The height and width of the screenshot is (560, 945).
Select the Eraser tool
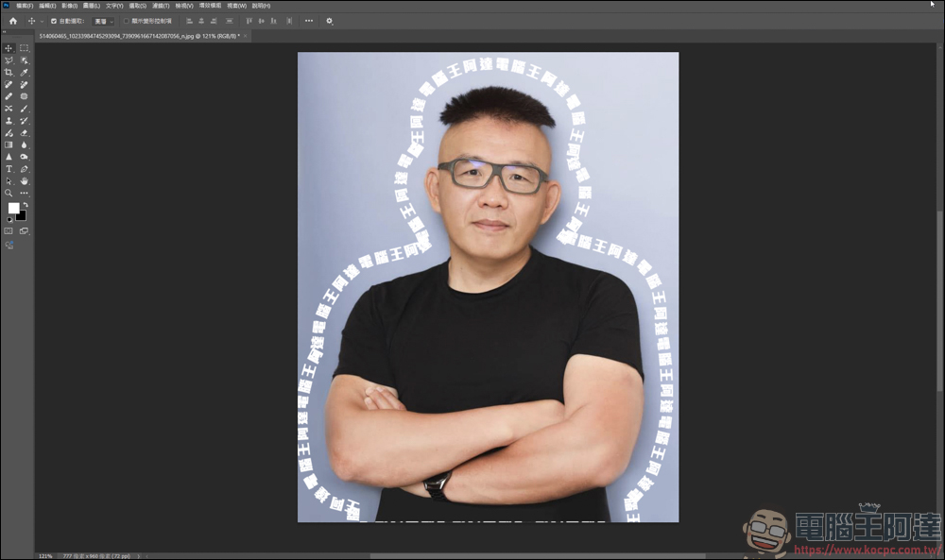[25, 132]
